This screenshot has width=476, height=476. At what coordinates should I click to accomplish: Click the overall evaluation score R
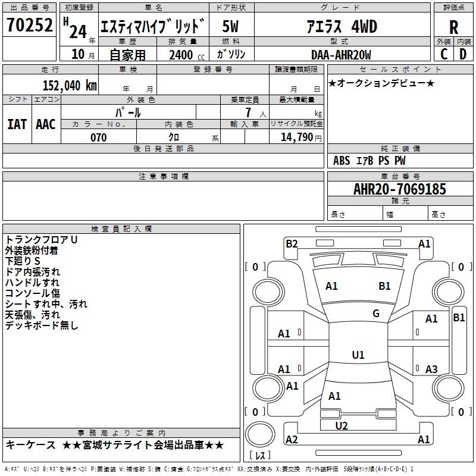point(453,27)
